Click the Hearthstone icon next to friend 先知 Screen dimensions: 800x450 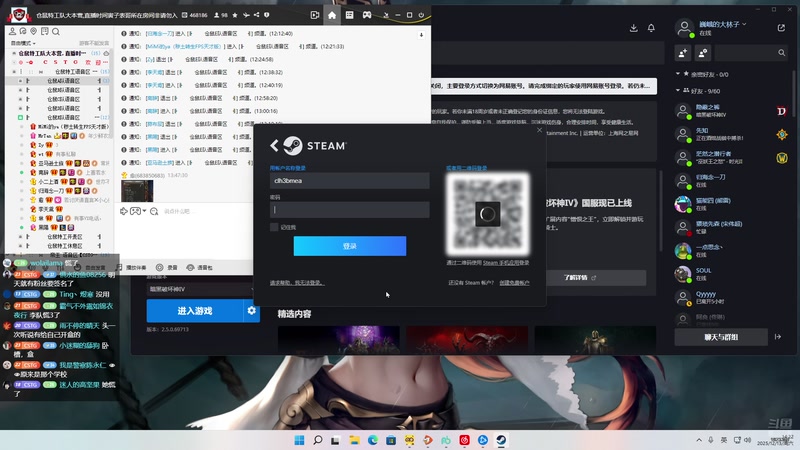click(x=782, y=134)
